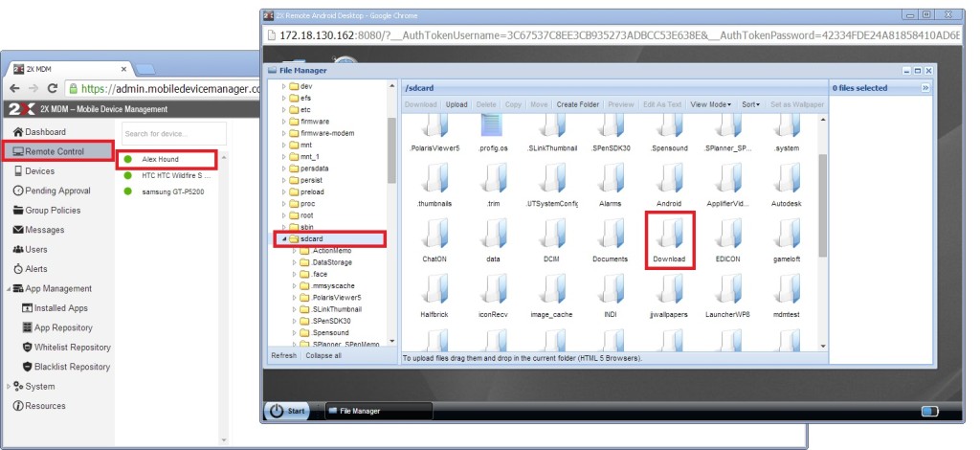
Task: Open Whitelist Repository page
Action: coord(66,347)
